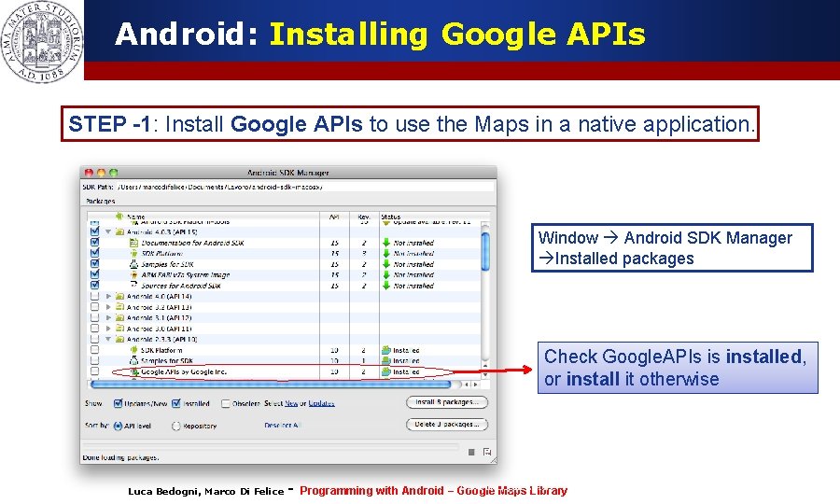Click the API 15 Samples for SDK flask icon
Screen dimensions: 840x504
[133, 264]
